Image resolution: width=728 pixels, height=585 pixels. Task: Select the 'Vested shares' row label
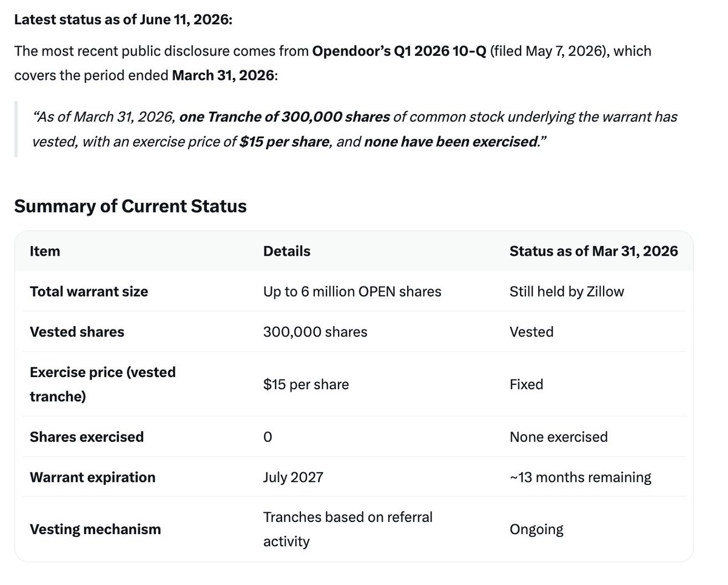[77, 332]
